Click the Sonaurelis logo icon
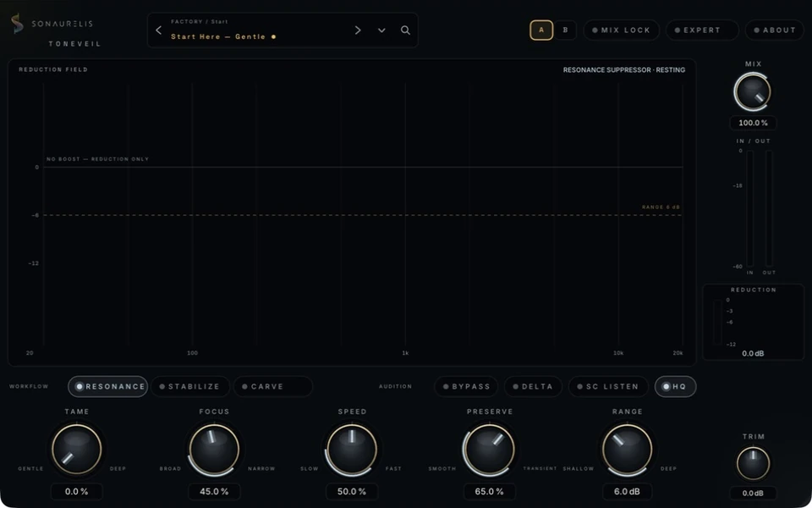This screenshot has width=812, height=508. click(x=17, y=24)
